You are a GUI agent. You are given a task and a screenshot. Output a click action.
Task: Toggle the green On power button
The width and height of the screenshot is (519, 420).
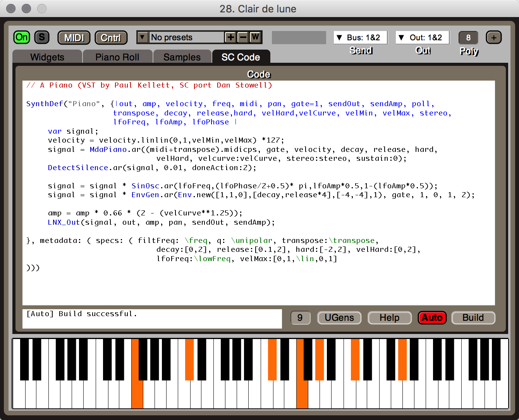(x=22, y=37)
